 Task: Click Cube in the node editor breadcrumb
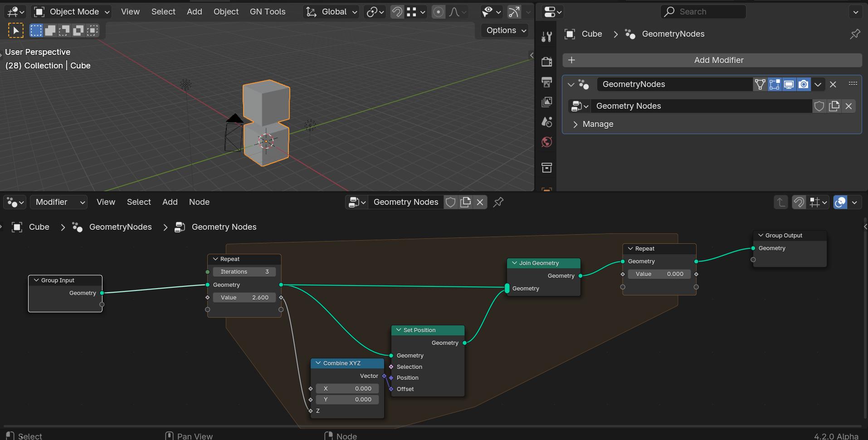coord(39,227)
